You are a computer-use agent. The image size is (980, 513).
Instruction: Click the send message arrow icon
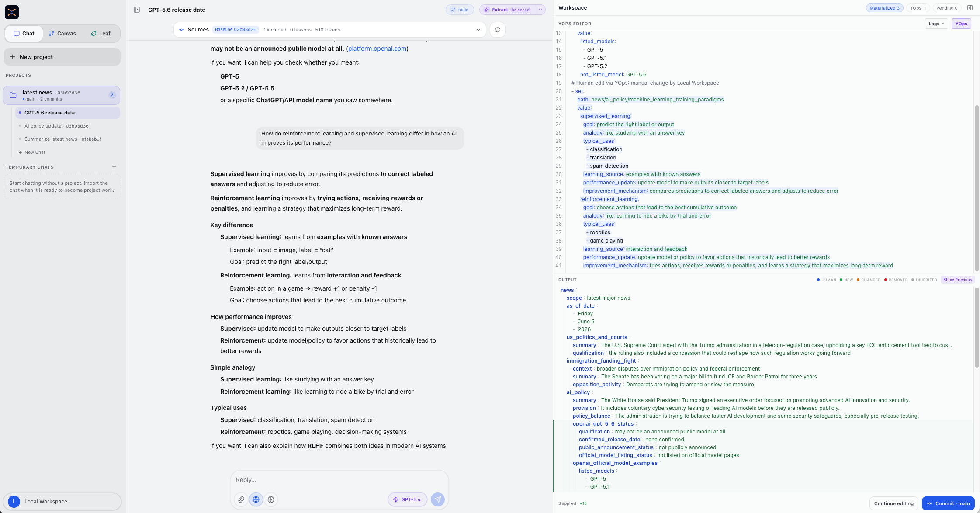pos(437,499)
